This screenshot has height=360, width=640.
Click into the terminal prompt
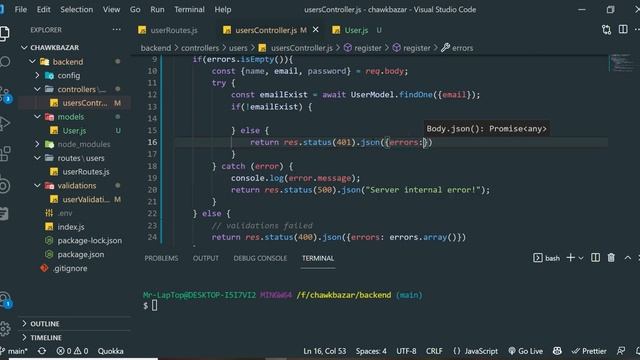(155, 305)
